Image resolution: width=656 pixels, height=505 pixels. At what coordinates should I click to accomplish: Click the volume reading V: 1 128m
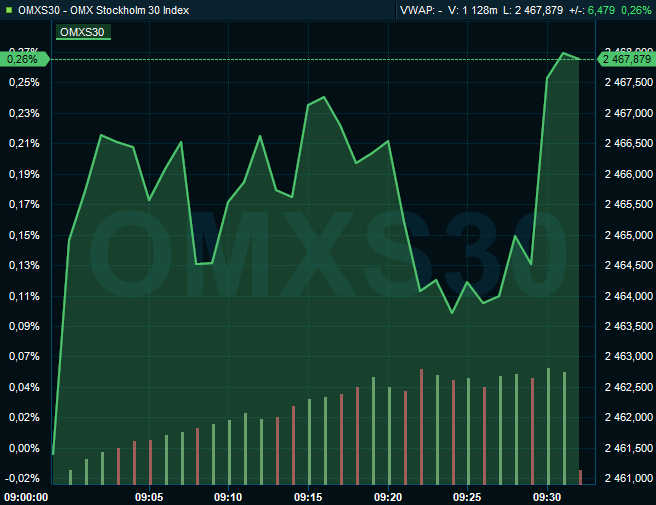(x=472, y=10)
